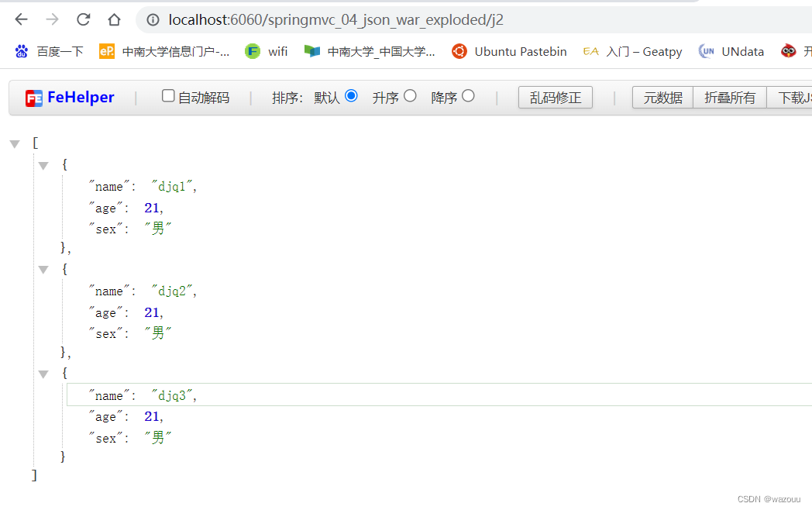
Task: Click the red bird bookmark icon
Action: click(x=788, y=51)
